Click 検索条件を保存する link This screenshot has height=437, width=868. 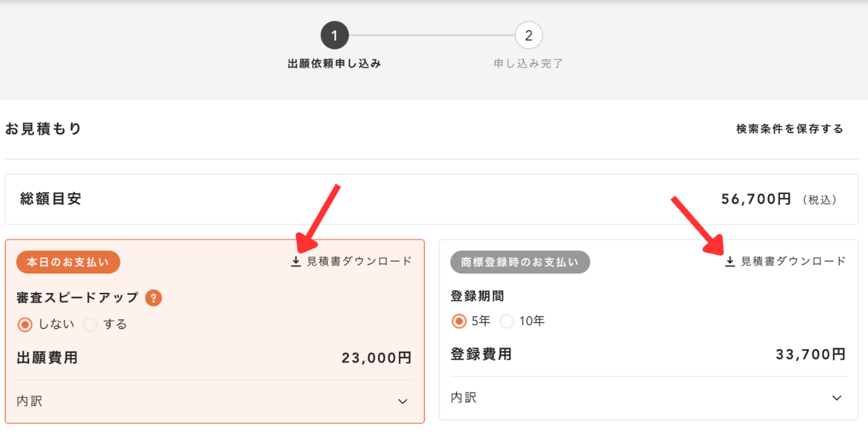pos(790,129)
